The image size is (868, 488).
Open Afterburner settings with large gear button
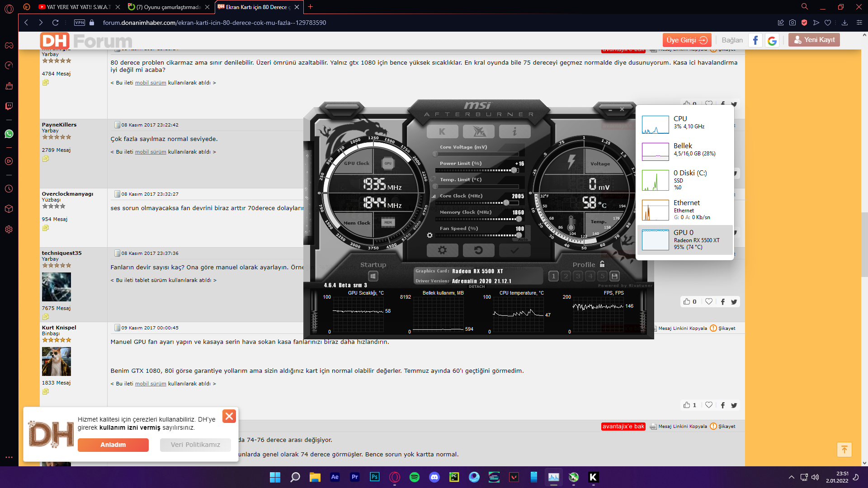tap(442, 250)
